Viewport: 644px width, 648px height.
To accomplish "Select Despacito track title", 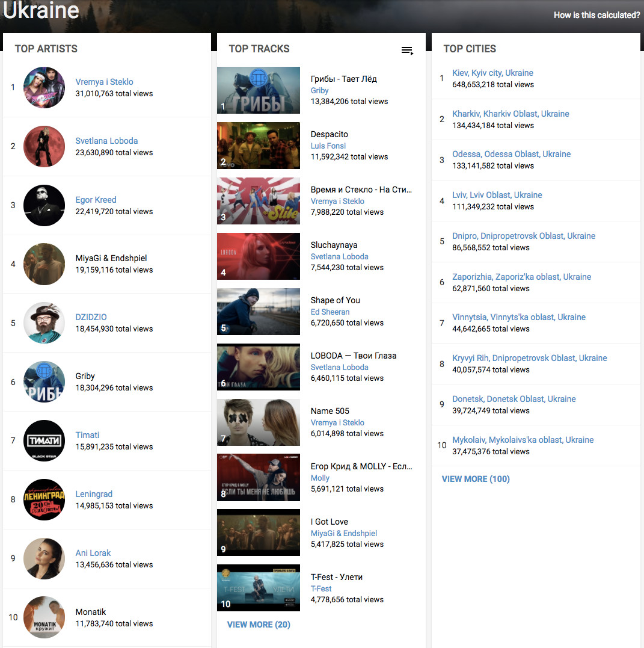I will pyautogui.click(x=330, y=134).
